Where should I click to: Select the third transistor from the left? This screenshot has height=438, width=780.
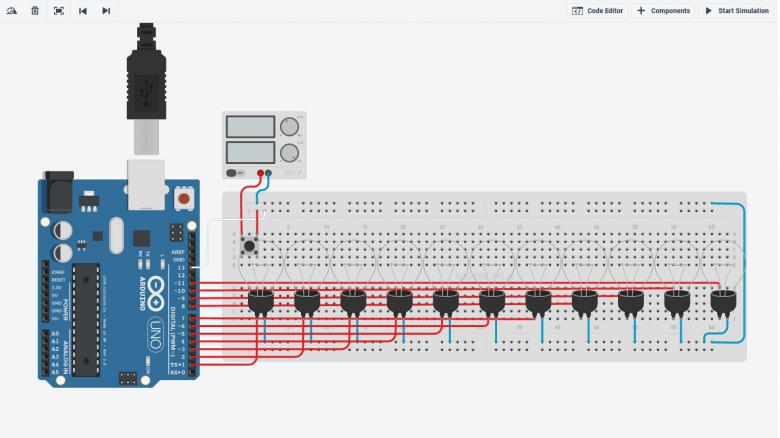(353, 303)
